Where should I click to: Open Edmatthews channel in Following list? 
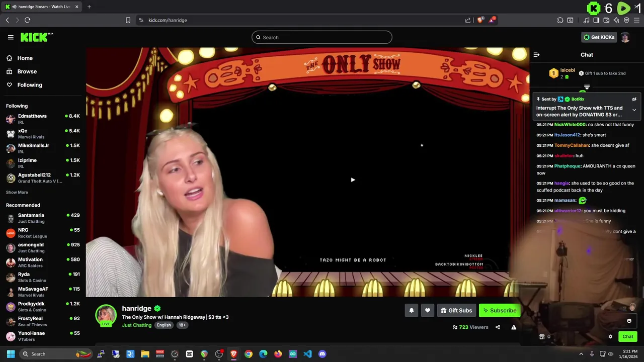tap(43, 119)
